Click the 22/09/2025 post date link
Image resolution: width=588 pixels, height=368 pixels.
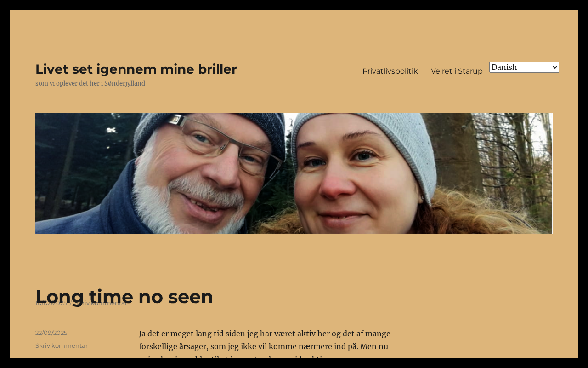coord(51,333)
